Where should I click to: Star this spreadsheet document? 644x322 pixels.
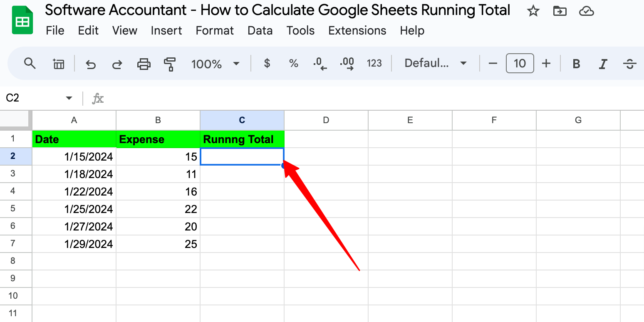click(x=533, y=11)
